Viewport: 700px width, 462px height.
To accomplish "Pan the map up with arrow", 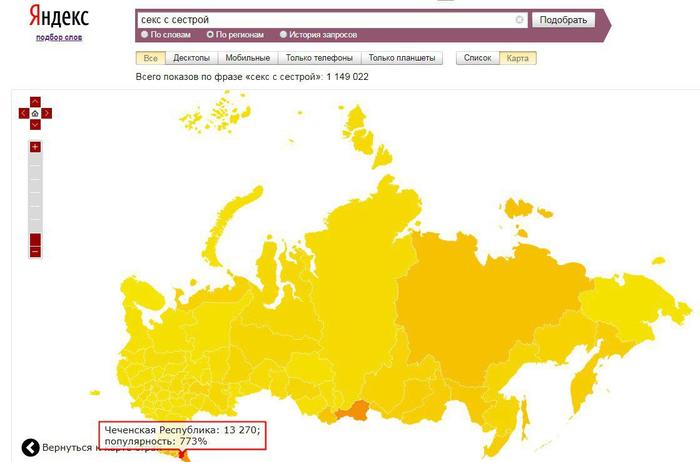I will 35,101.
